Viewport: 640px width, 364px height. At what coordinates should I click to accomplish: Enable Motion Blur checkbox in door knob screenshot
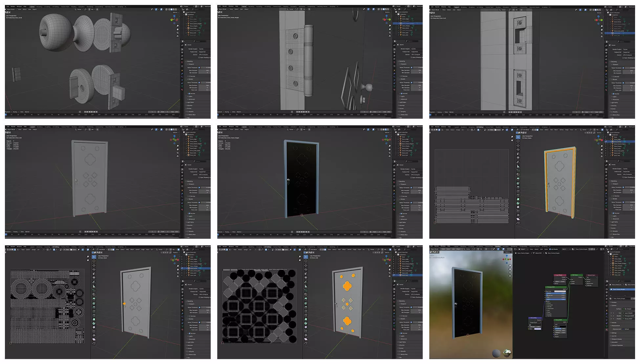coord(187,115)
